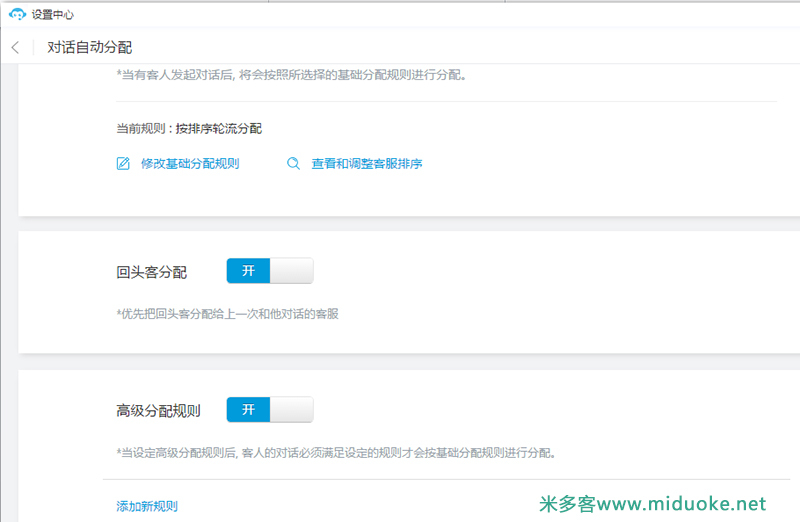This screenshot has height=522, width=800.
Task: Click the app logo in title bar
Action: pos(17,15)
